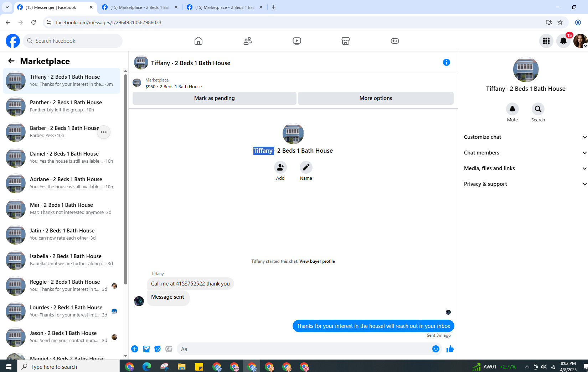Open options for Barber conversation
588x372 pixels.
(x=104, y=132)
